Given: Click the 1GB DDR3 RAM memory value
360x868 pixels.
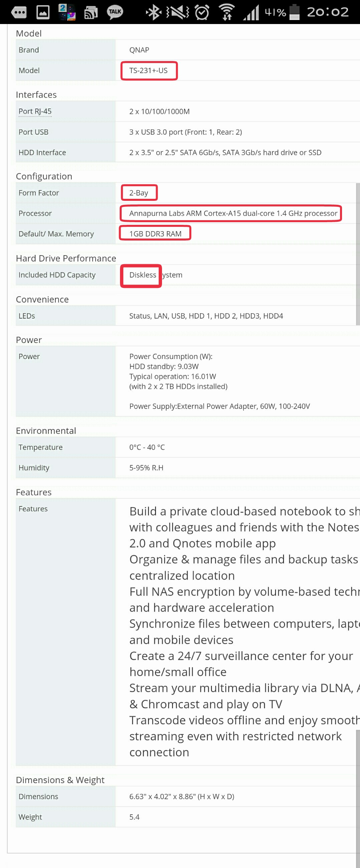Looking at the screenshot, I should coord(155,234).
